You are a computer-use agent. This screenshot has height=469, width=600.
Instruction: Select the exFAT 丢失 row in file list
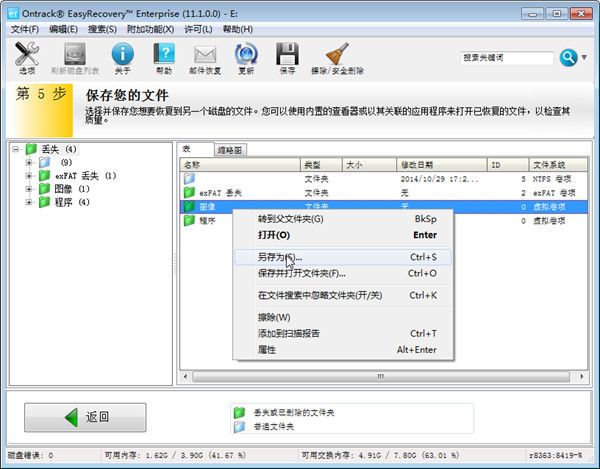click(x=383, y=193)
